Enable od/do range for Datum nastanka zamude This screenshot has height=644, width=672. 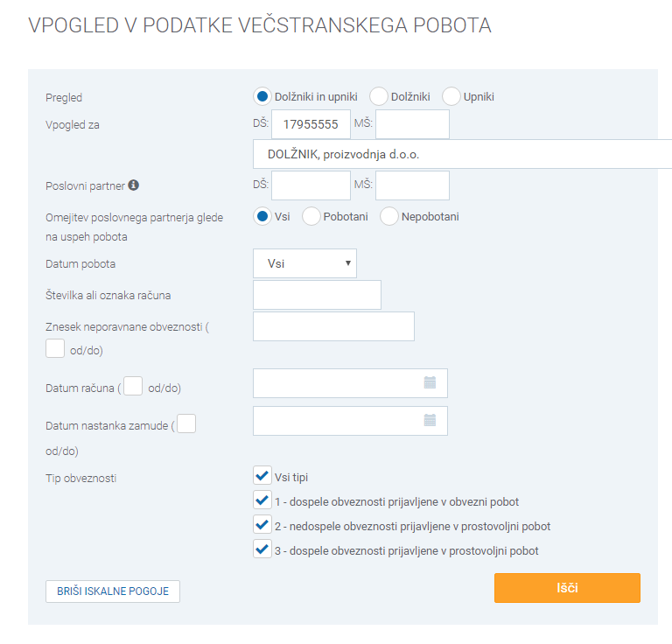(x=186, y=423)
